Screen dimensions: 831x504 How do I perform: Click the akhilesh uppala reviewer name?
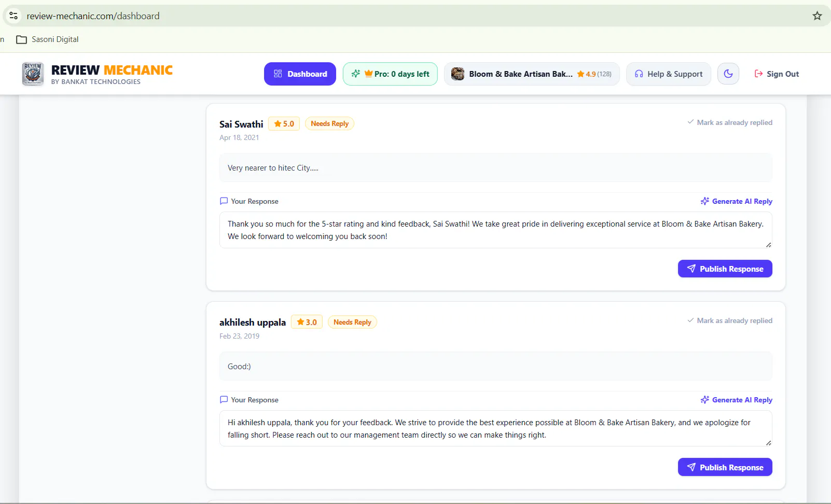pyautogui.click(x=253, y=323)
